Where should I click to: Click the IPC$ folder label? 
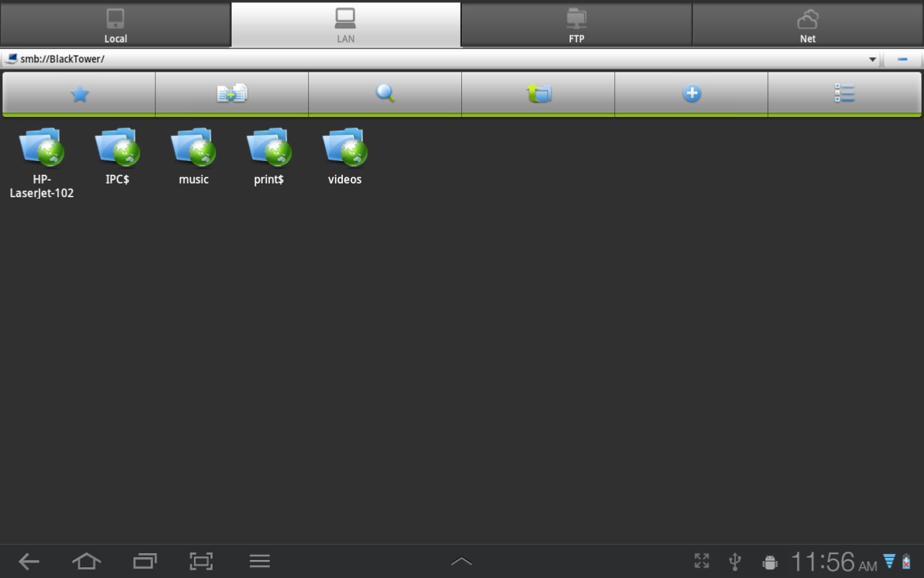point(118,179)
